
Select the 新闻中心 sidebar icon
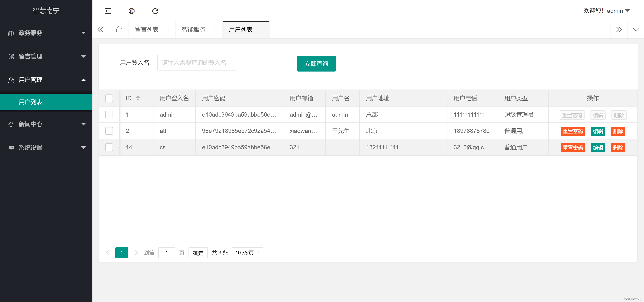(11, 124)
